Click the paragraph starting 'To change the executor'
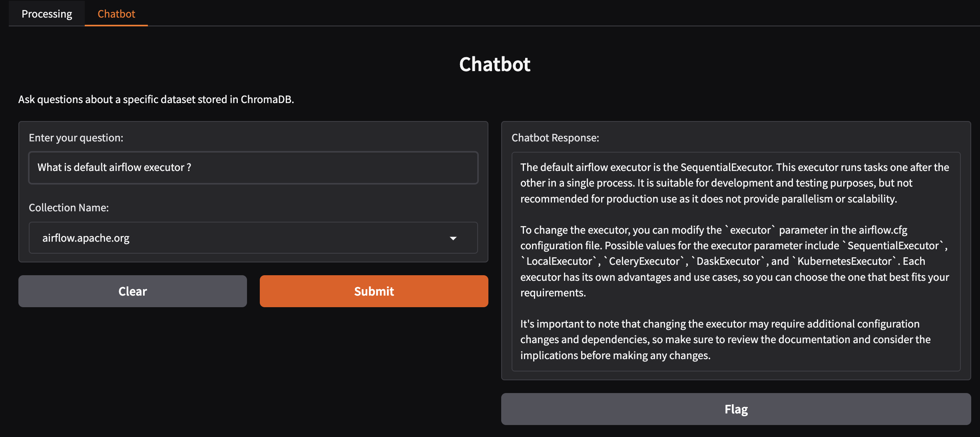This screenshot has width=980, height=437. pyautogui.click(x=735, y=261)
